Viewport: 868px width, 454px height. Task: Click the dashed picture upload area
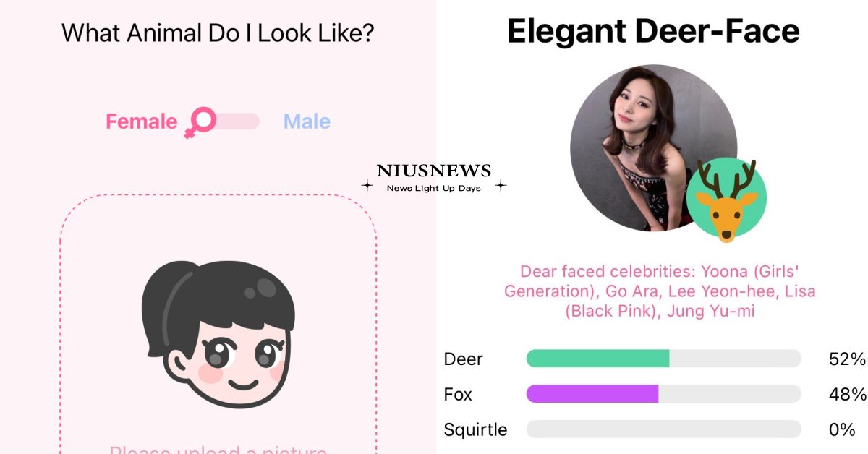tap(218, 325)
